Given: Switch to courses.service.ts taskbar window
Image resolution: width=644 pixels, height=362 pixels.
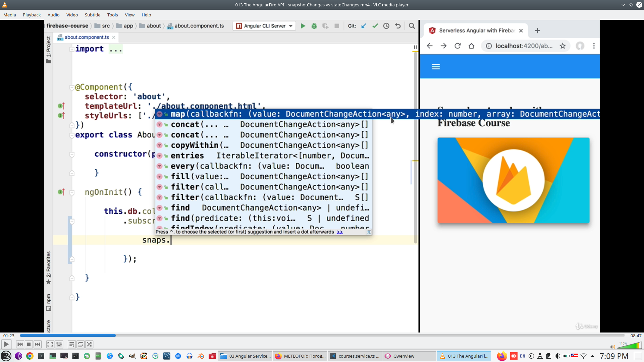Looking at the screenshot, I should 355,356.
